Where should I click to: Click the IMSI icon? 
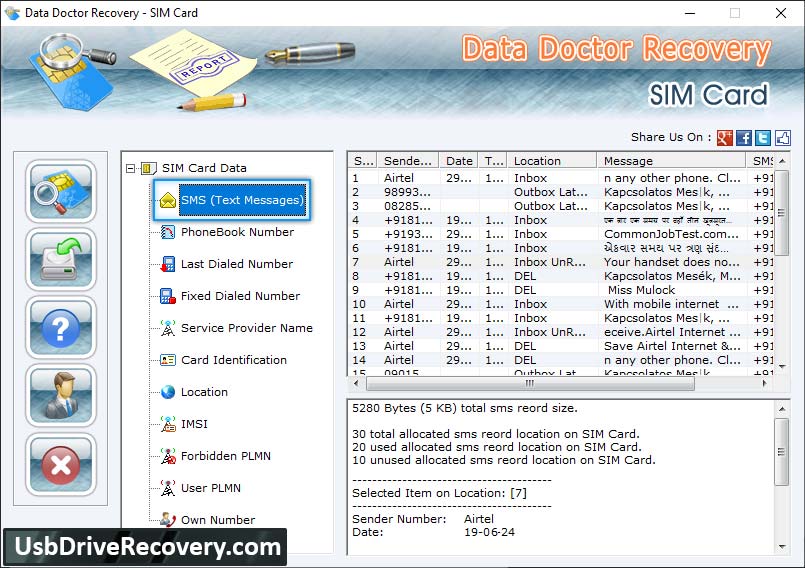click(168, 424)
